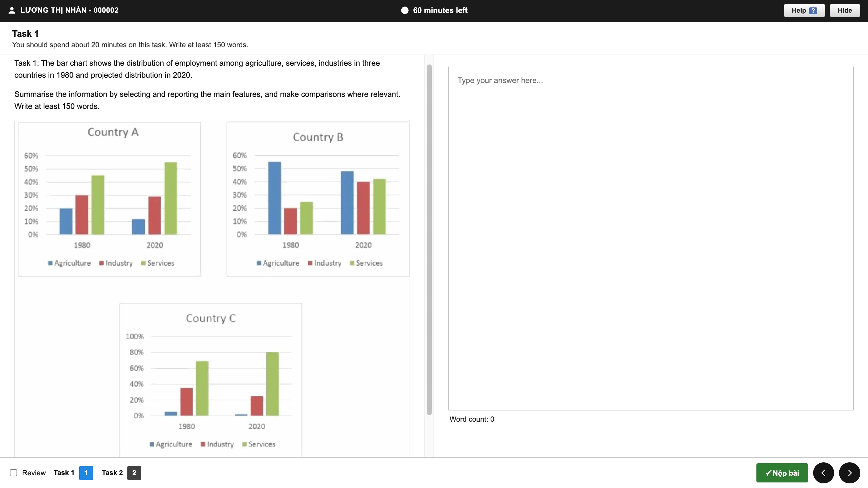This screenshot has width=868, height=488.
Task: Click the '60 minutes left' timer text
Action: pyautogui.click(x=440, y=10)
